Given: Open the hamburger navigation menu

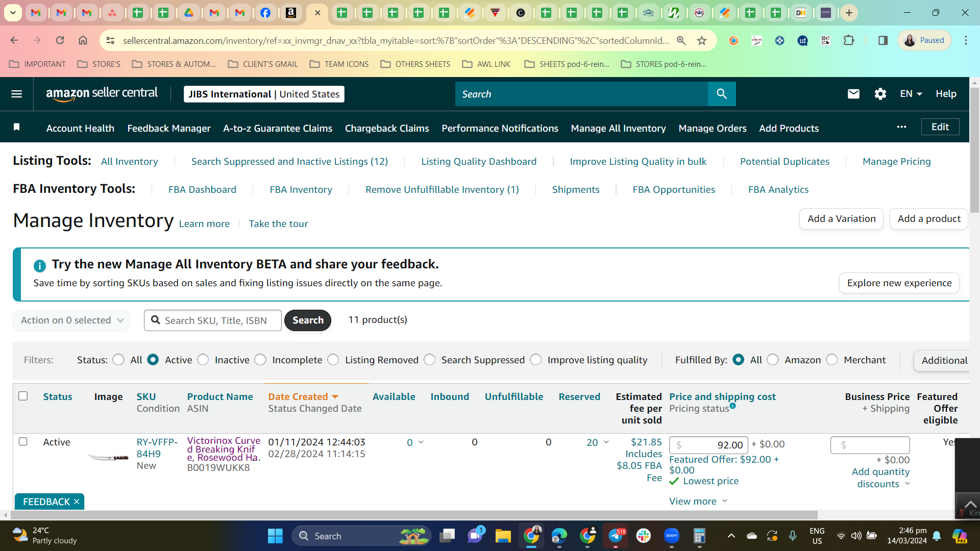Looking at the screenshot, I should 16,94.
